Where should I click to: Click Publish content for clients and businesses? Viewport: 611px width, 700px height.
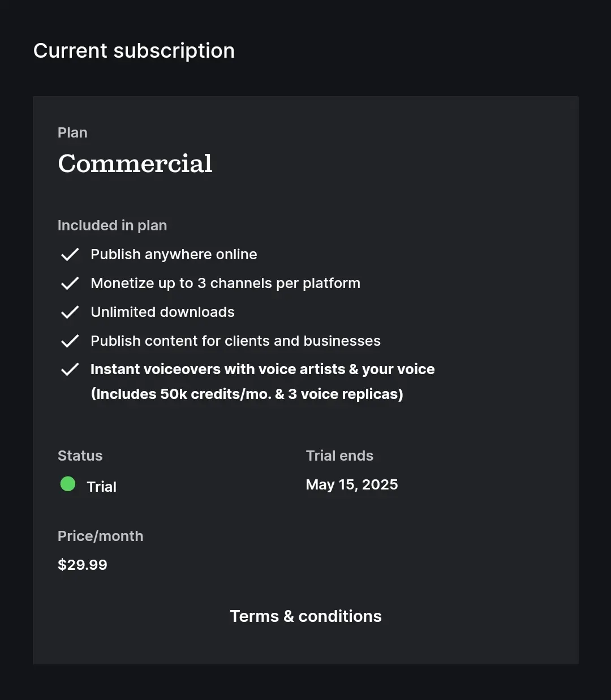[235, 341]
